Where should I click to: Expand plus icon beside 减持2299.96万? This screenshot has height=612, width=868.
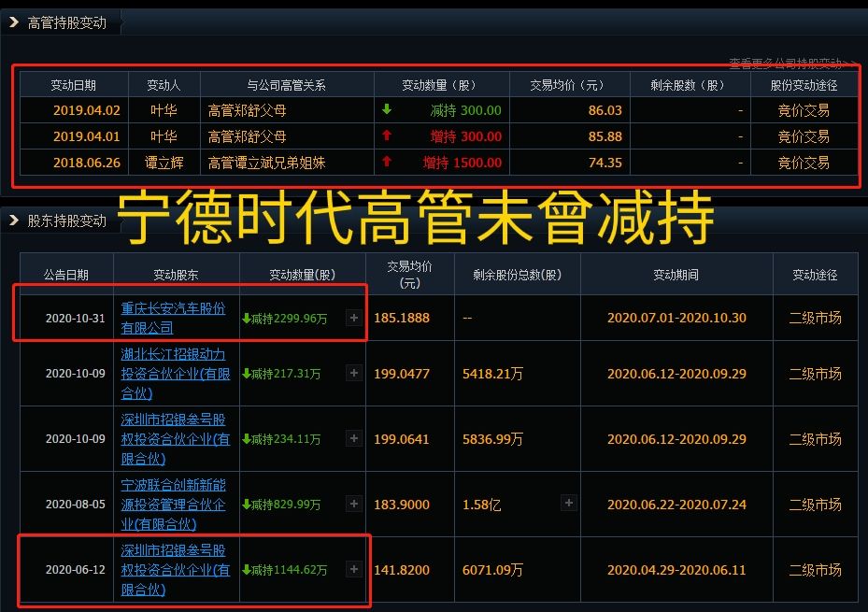coord(353,318)
